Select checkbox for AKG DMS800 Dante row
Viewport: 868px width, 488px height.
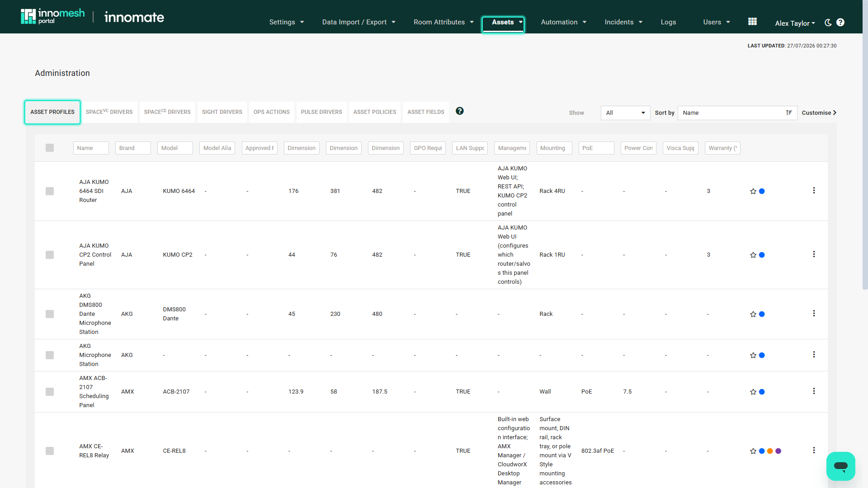pos(50,314)
